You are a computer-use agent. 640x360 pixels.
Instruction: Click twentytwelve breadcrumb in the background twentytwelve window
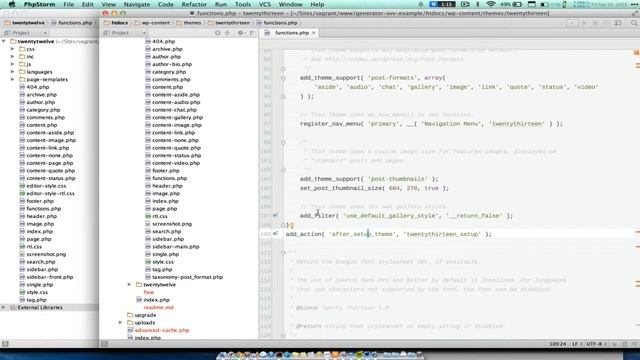24,23
